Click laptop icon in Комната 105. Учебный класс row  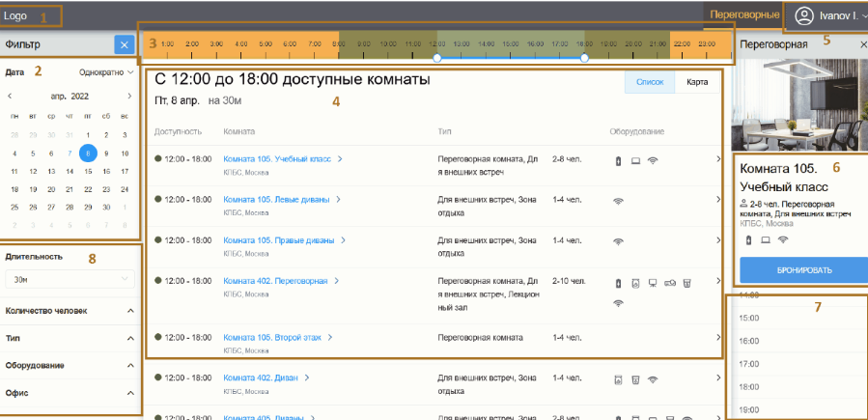pos(635,160)
